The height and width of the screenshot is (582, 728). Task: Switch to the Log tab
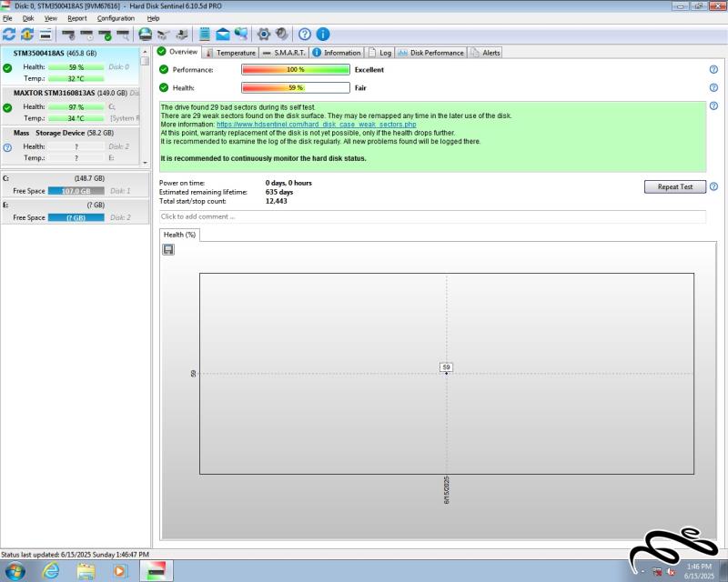[380, 53]
